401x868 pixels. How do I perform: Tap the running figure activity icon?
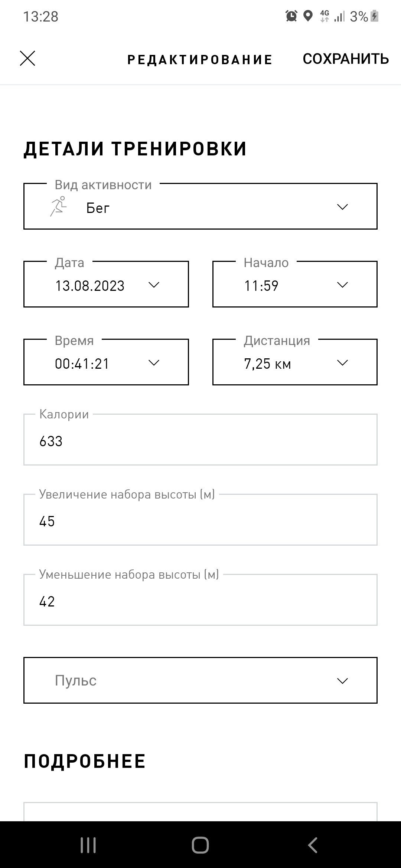coord(58,207)
